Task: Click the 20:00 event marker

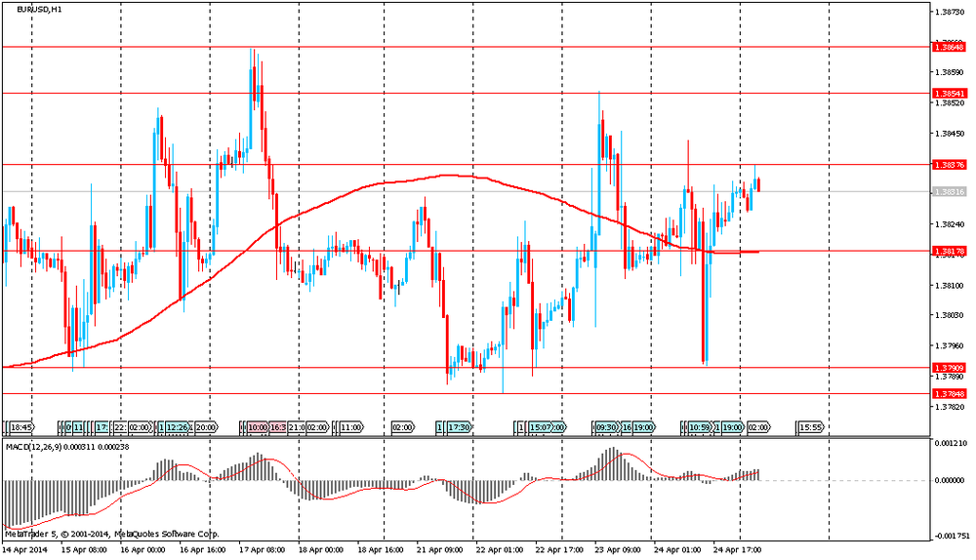Action: point(206,427)
